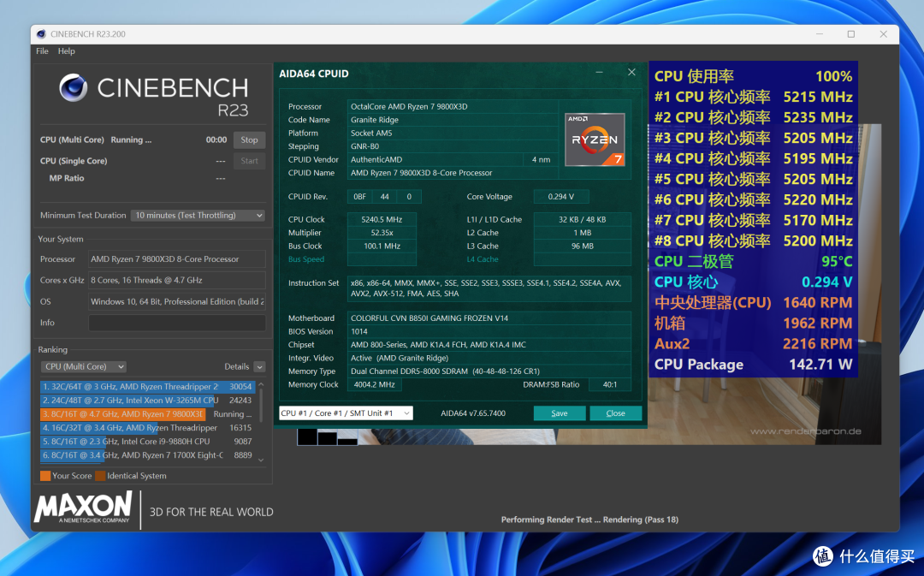This screenshot has height=576, width=924.
Task: Click the orange Your Score legend swatch
Action: tap(45, 476)
